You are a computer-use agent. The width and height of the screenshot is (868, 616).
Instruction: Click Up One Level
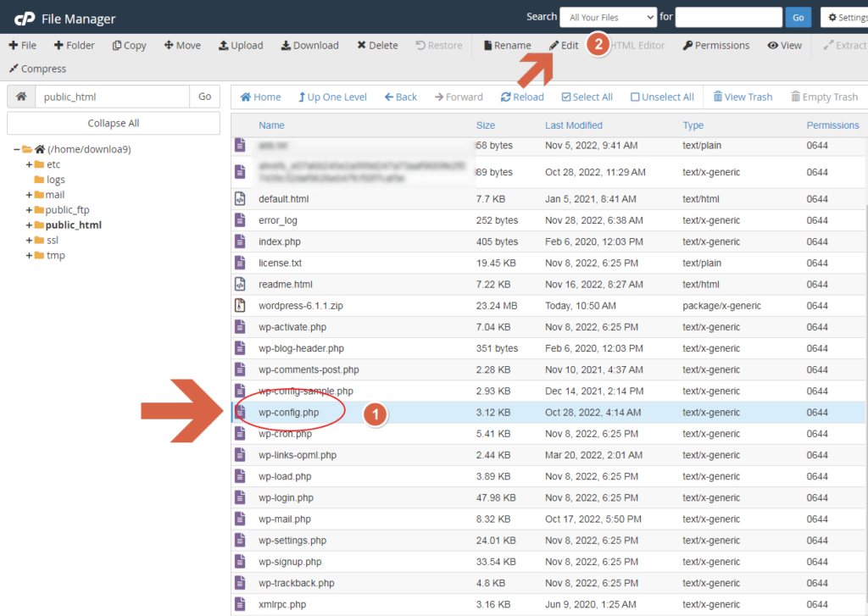click(x=332, y=97)
